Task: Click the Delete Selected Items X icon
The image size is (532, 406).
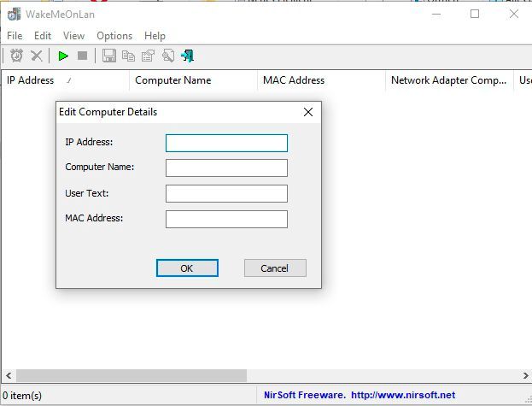Action: [x=37, y=56]
